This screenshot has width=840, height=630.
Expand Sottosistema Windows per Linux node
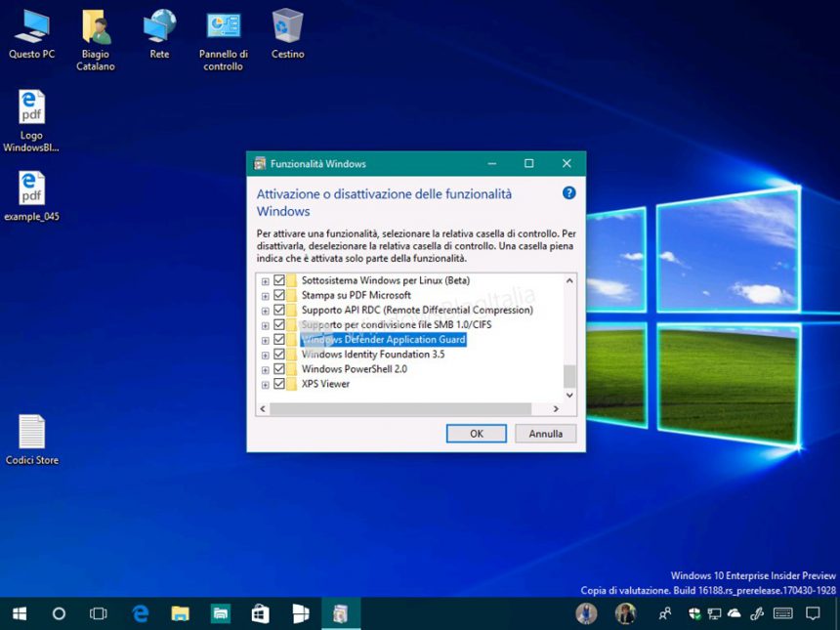click(265, 281)
